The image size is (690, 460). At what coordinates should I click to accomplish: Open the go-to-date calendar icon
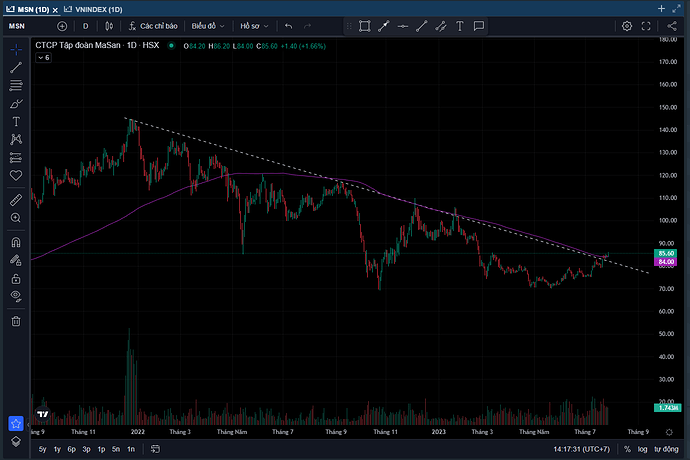point(155,449)
